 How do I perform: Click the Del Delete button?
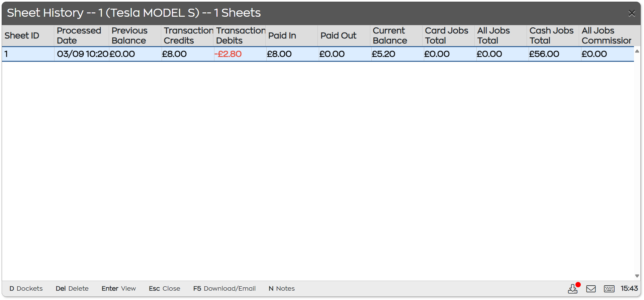click(x=72, y=288)
